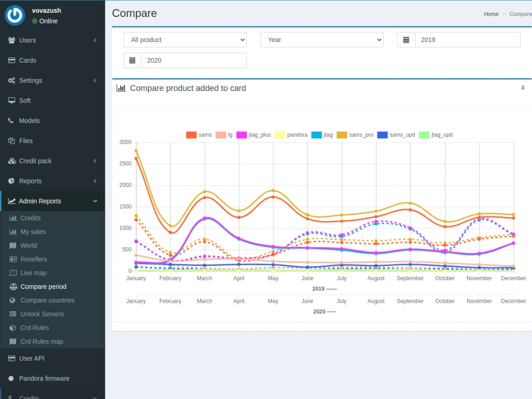Click the Online status indicator

tap(45, 21)
